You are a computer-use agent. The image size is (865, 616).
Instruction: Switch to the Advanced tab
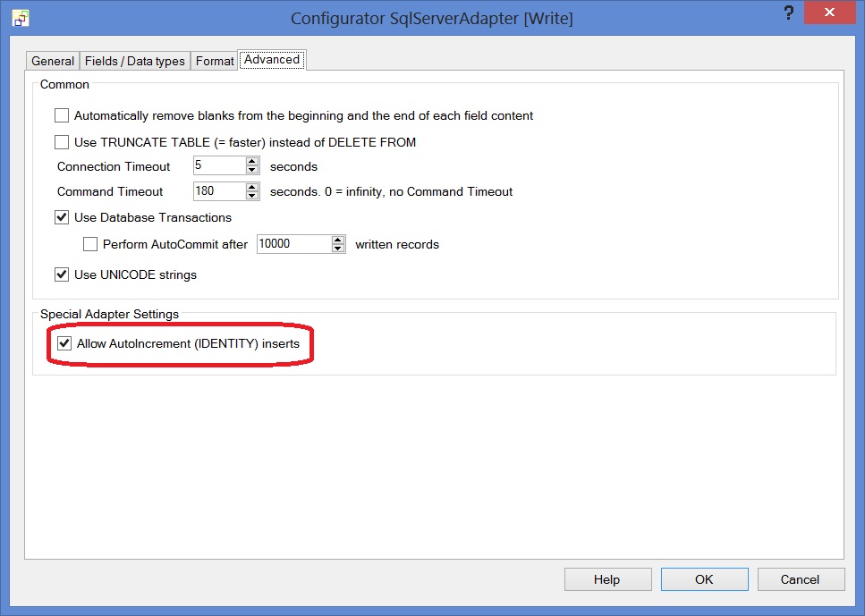pos(271,59)
